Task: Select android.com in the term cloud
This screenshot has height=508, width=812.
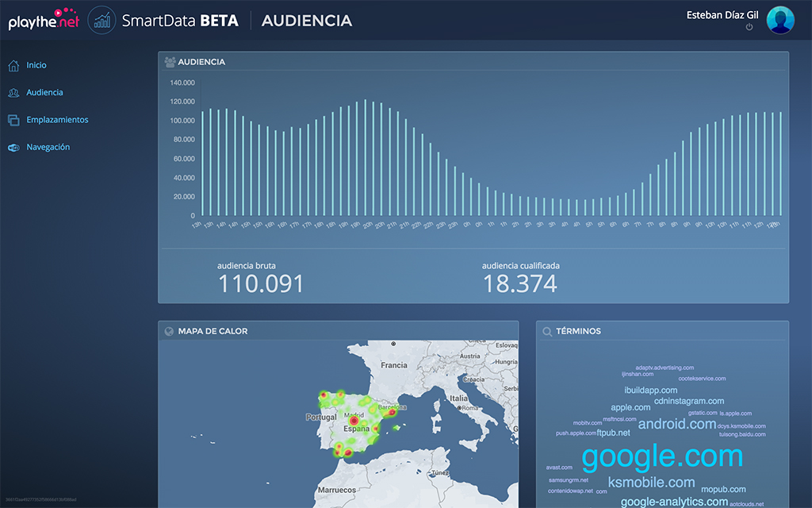Action: 676,424
